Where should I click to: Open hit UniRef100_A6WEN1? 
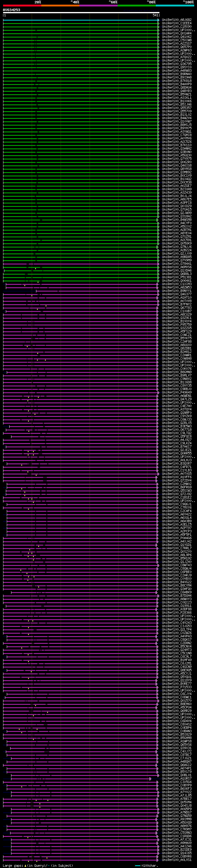(x=177, y=396)
